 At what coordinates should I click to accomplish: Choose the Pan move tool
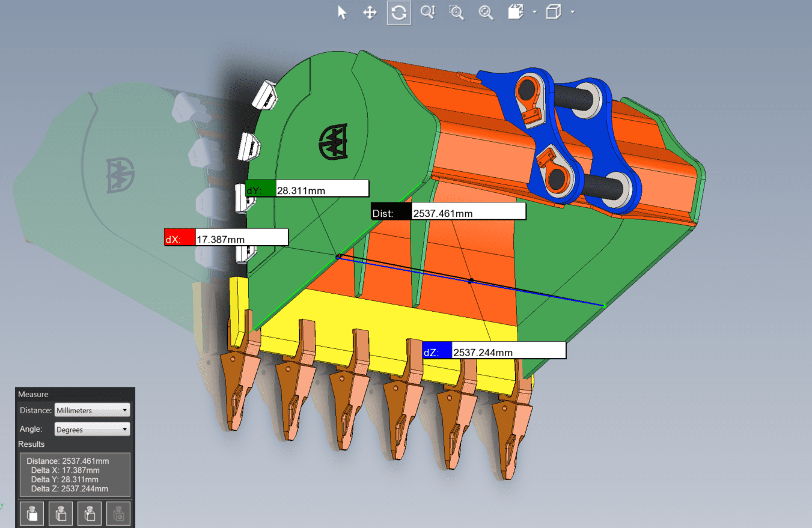click(370, 13)
